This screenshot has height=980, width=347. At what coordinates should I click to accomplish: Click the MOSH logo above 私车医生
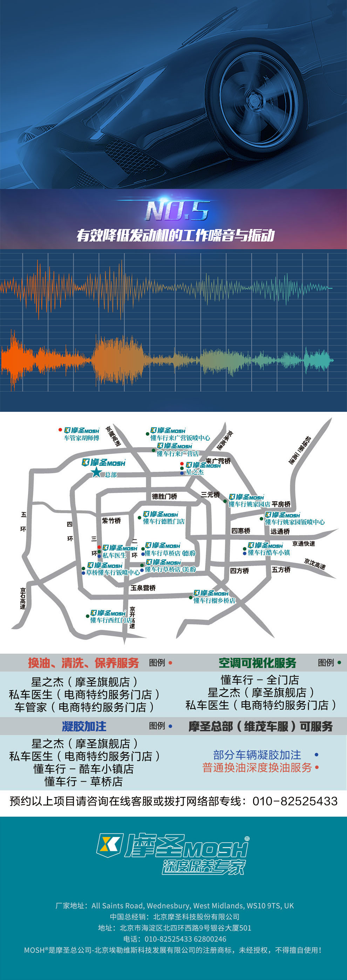click(x=120, y=547)
